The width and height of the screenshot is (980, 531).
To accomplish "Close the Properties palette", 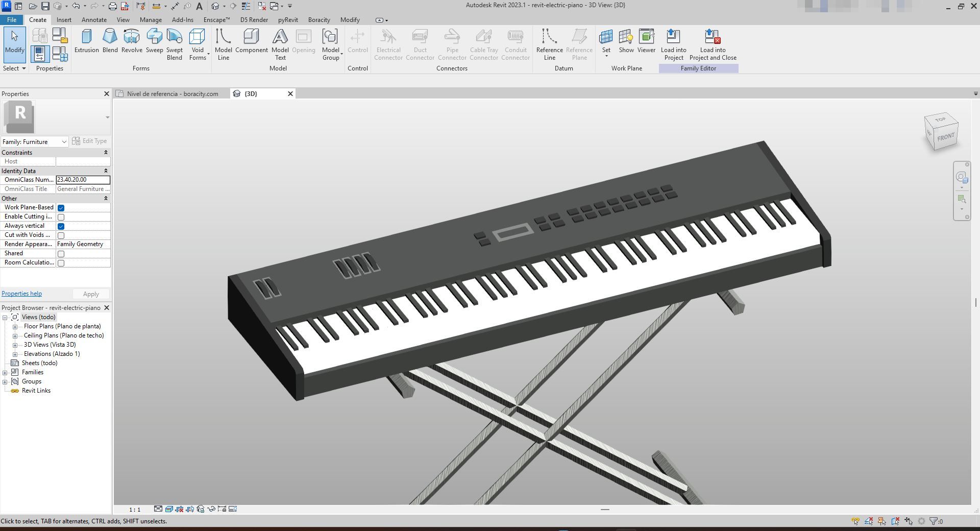I will pyautogui.click(x=107, y=94).
